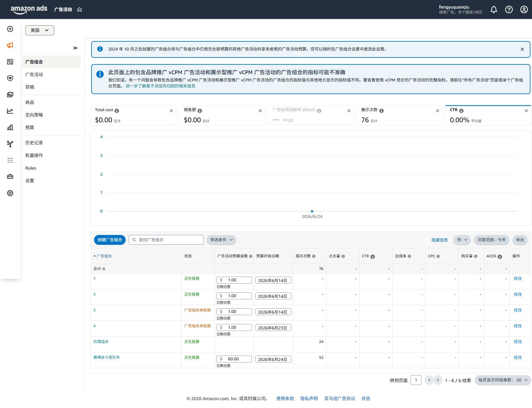The height and width of the screenshot is (408, 532).
Task: Click the create plus icon in sidebar
Action: pos(10,29)
